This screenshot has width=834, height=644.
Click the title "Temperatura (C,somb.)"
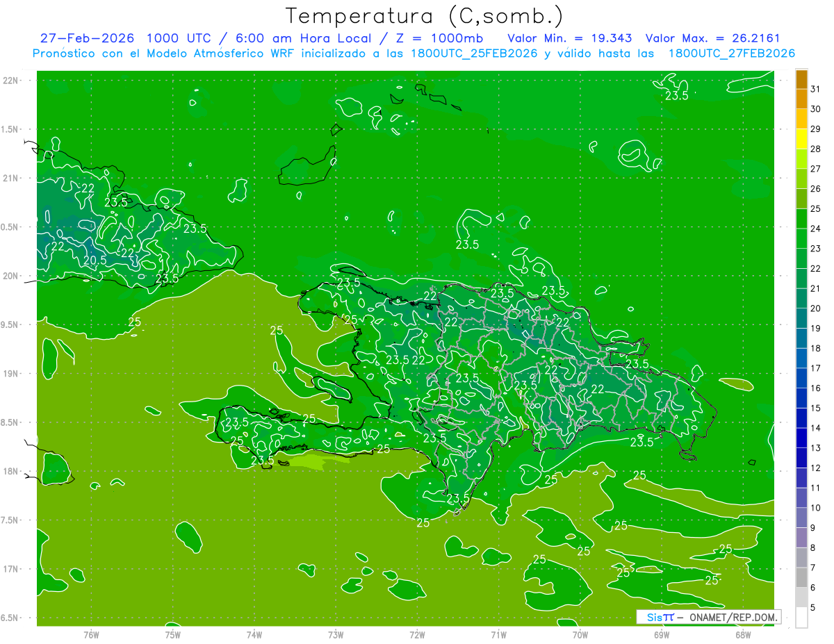[424, 17]
